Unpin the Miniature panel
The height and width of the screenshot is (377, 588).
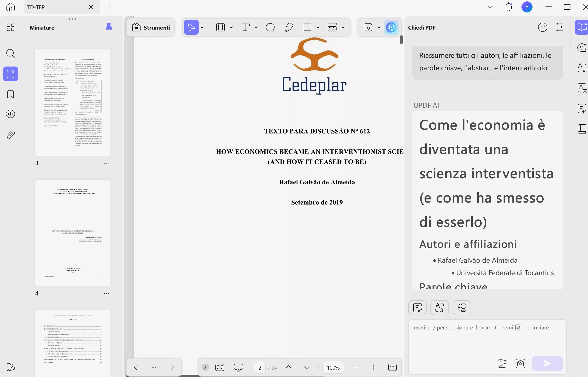[109, 27]
